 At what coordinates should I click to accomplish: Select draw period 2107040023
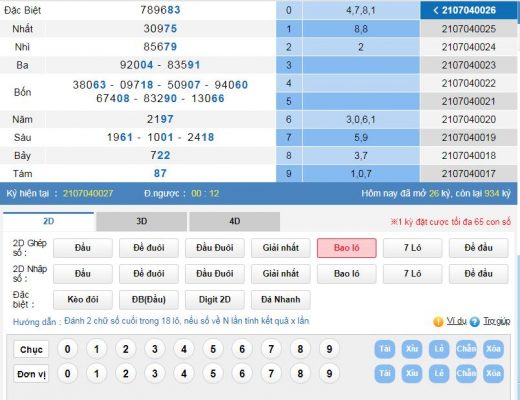[468, 65]
